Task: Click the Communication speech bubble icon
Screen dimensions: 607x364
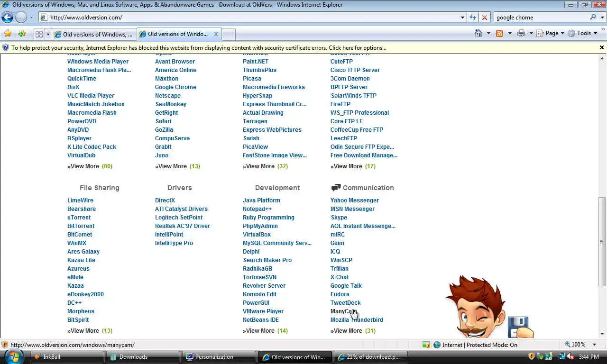Action: (336, 188)
